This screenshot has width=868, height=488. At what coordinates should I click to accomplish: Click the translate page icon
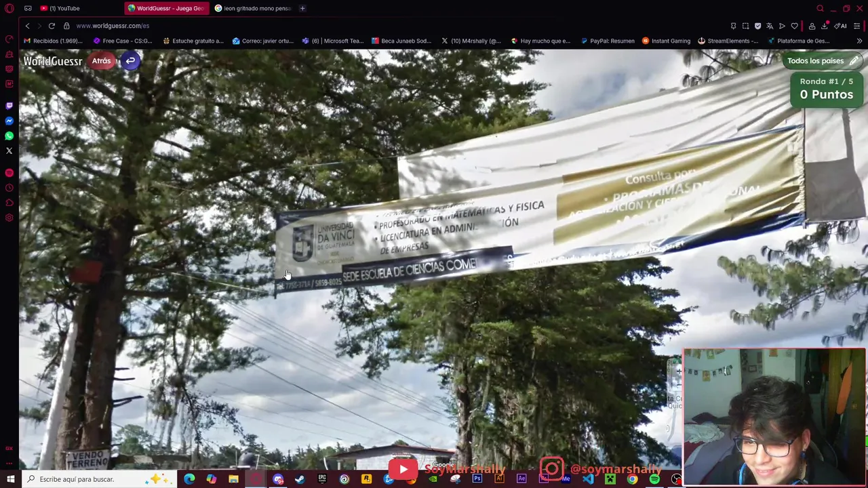tap(770, 26)
